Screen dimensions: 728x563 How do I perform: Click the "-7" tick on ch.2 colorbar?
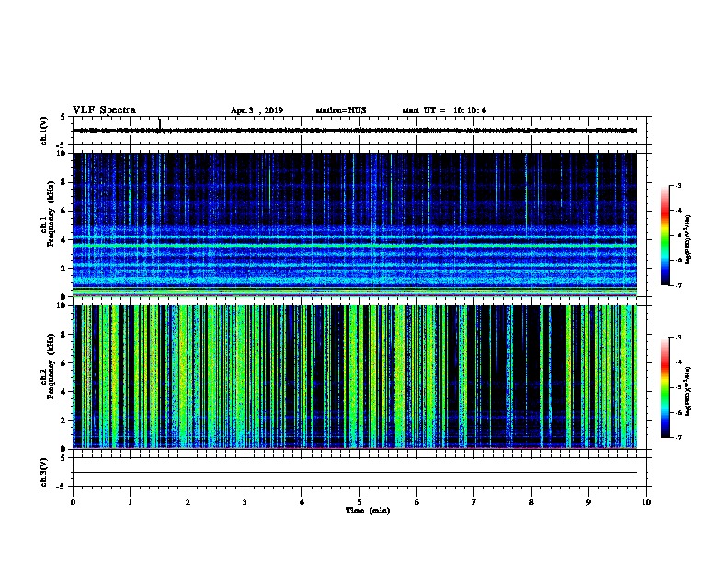(x=678, y=438)
